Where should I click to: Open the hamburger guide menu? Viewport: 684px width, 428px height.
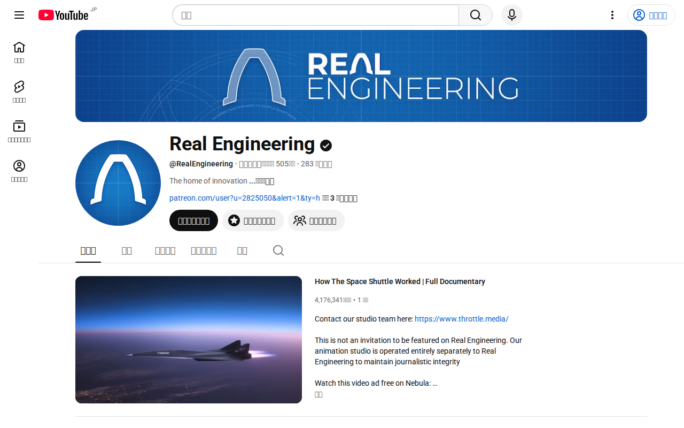click(19, 15)
